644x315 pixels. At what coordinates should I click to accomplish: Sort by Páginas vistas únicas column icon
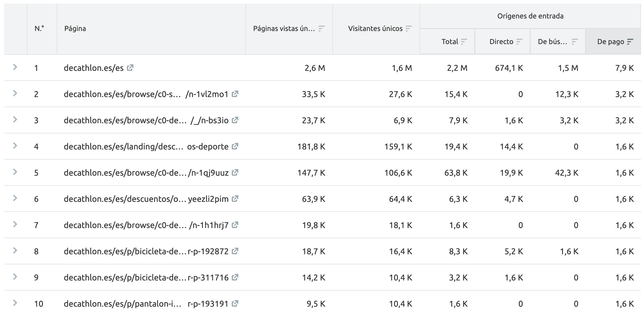(x=321, y=29)
